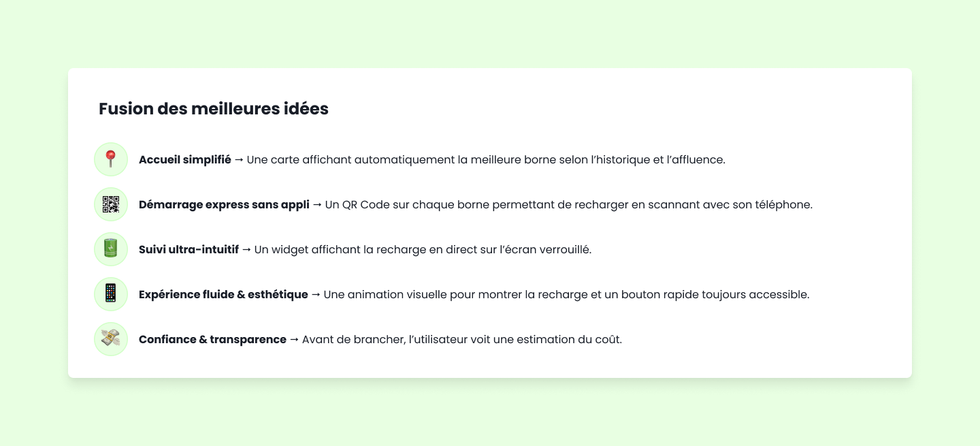Click the bold "Suivi ultra-intuitif" label
The width and height of the screenshot is (980, 446).
point(189,250)
